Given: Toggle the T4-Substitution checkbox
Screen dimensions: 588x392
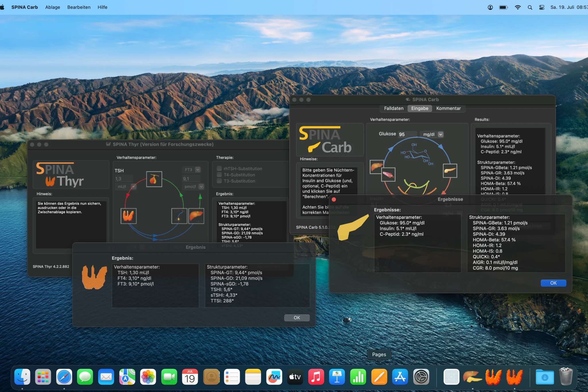Looking at the screenshot, I should (x=219, y=175).
